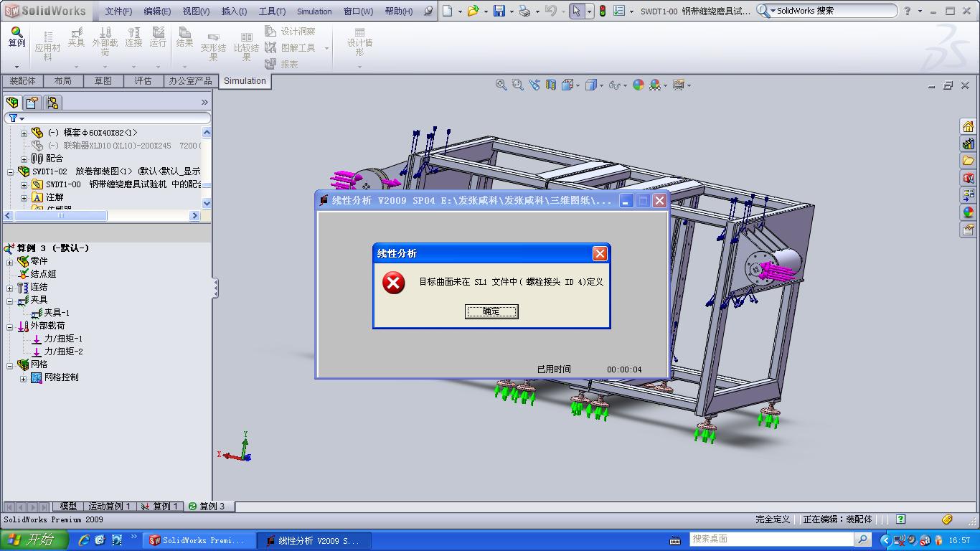Switch to the 装配体 command tab
The image size is (980, 551).
(22, 81)
